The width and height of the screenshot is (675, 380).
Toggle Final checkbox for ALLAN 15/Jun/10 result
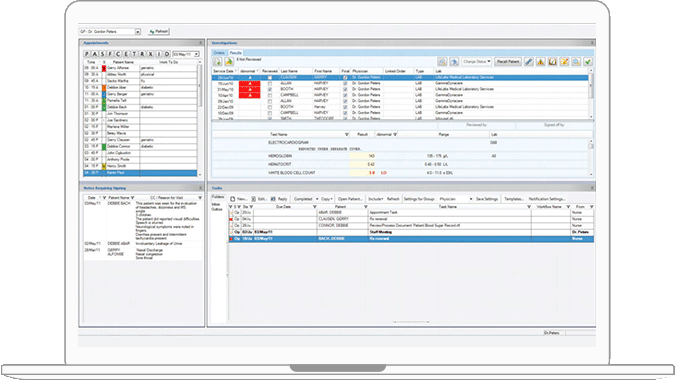point(345,83)
